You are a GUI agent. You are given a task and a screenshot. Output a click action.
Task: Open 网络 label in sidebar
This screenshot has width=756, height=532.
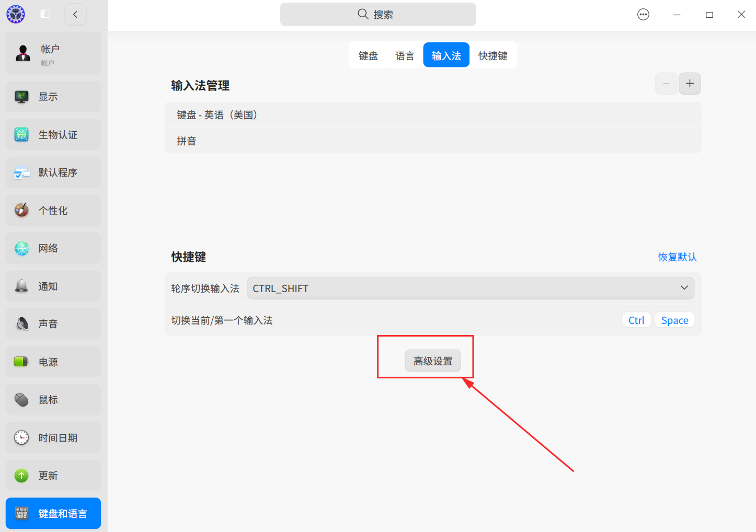[48, 248]
